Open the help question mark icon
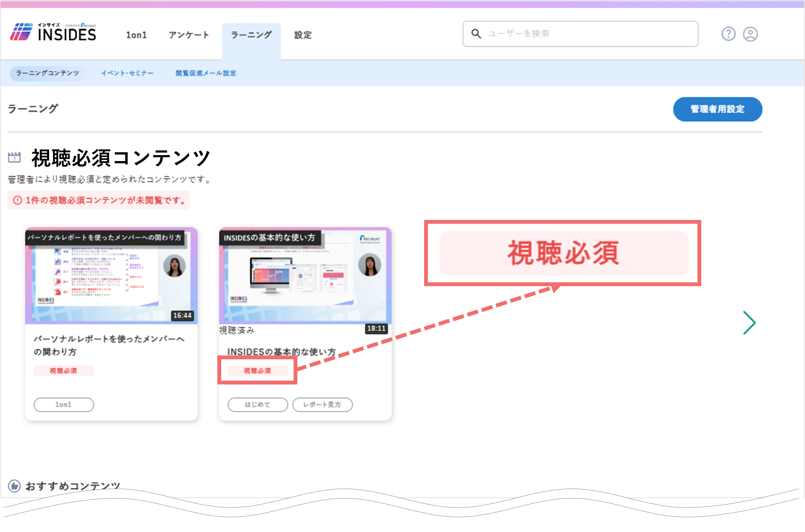This screenshot has width=805, height=532. [x=728, y=34]
